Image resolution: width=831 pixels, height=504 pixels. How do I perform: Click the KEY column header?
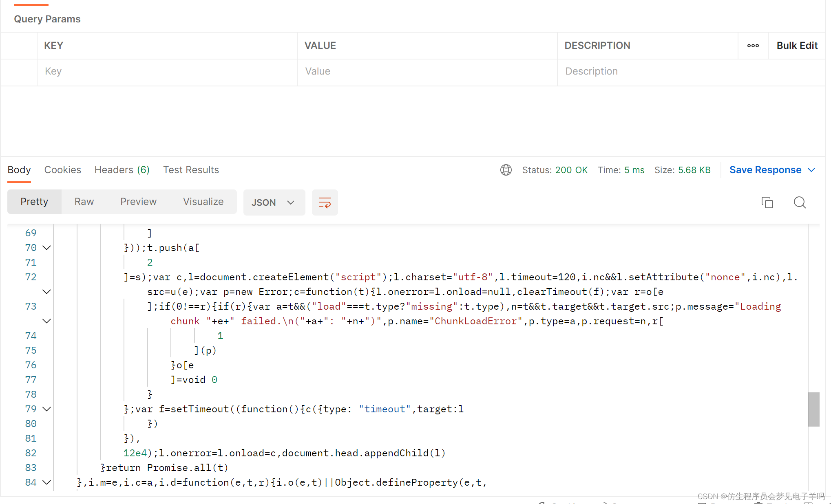click(x=53, y=46)
